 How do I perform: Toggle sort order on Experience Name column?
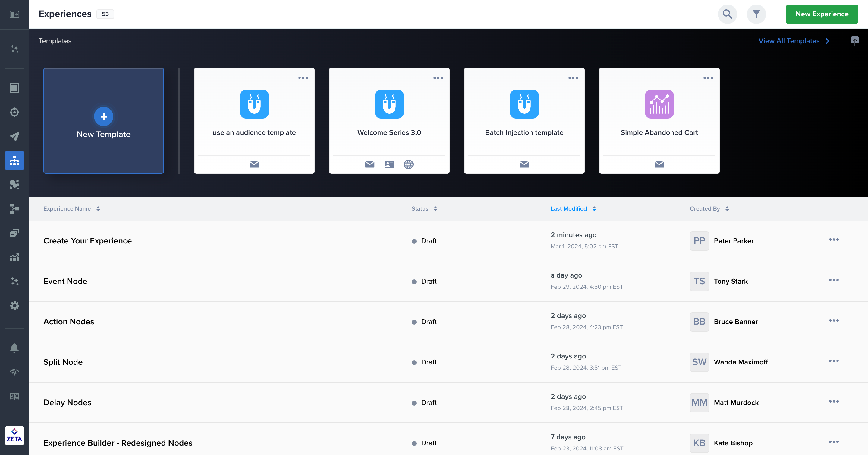click(x=98, y=208)
